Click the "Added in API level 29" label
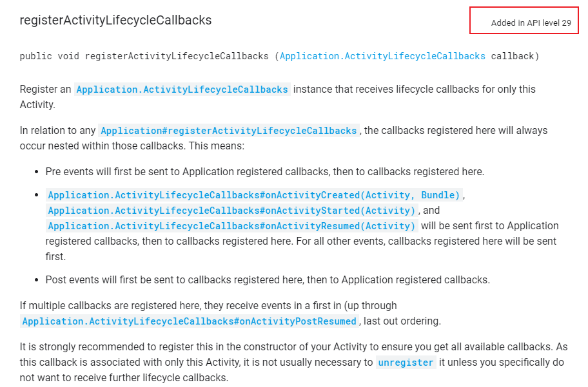588x387 pixels. pyautogui.click(x=531, y=23)
